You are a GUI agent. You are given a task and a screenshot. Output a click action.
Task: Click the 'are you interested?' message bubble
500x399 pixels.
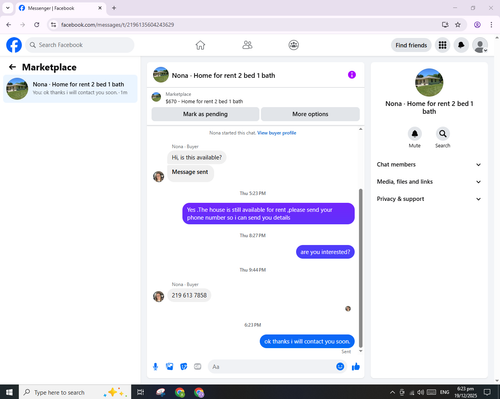[325, 252]
